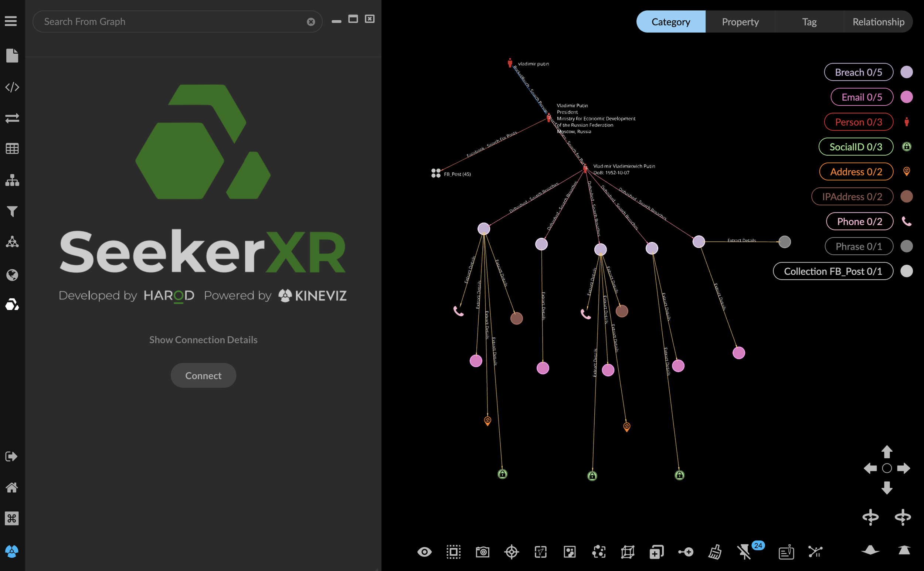Viewport: 924px width, 571px height.
Task: Take a snapshot with the camera icon
Action: tap(483, 552)
